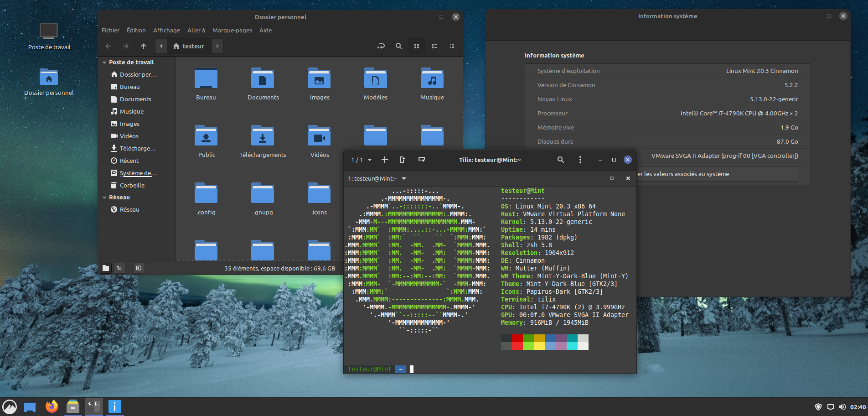Open the volume control in the system tray
The width and height of the screenshot is (868, 416).
coord(842,407)
